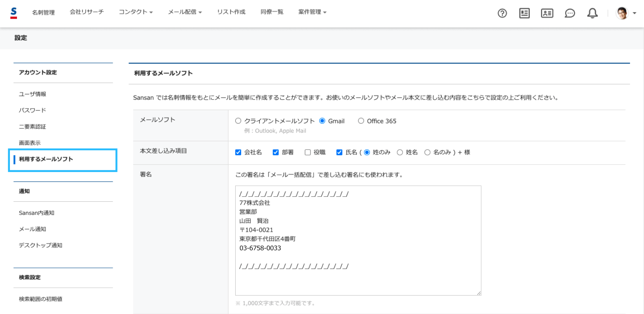644x314 pixels.
Task: Click the Sansan S logo
Action: click(x=14, y=13)
